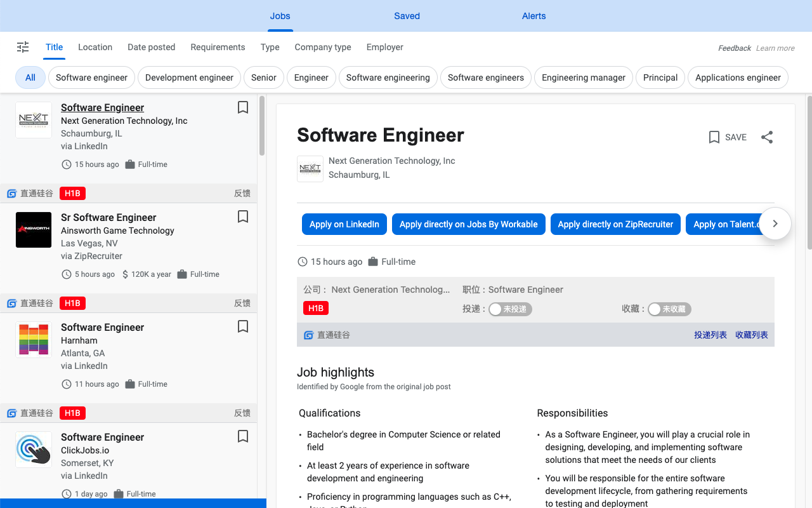Switch to the Alerts tab
The width and height of the screenshot is (812, 508).
[x=534, y=16]
